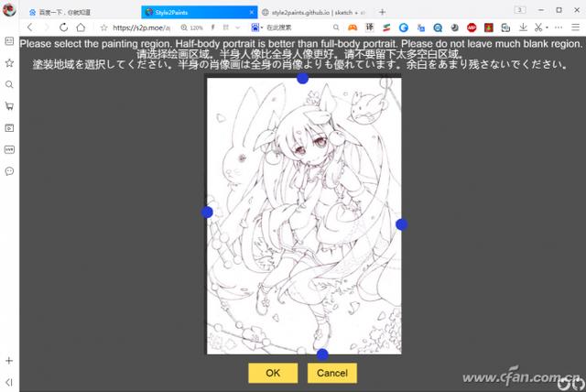Open the sidebar shopping cart
The height and width of the screenshot is (392, 586).
point(9,106)
